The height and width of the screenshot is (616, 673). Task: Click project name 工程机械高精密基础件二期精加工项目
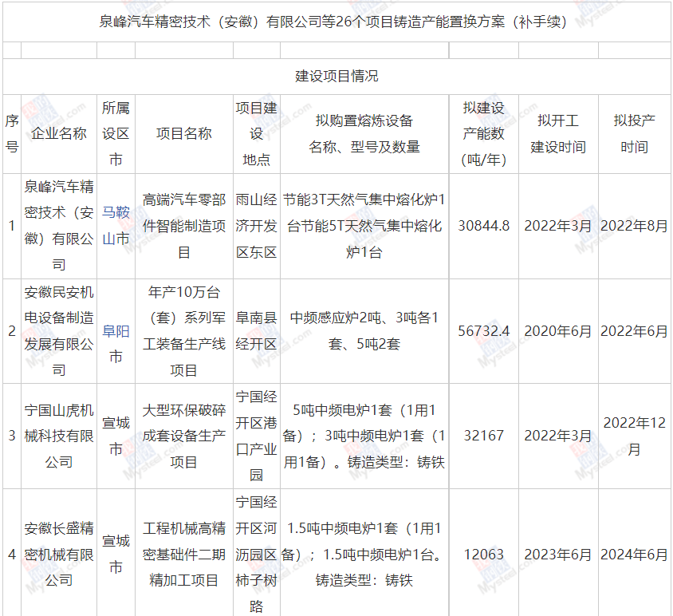click(x=184, y=555)
